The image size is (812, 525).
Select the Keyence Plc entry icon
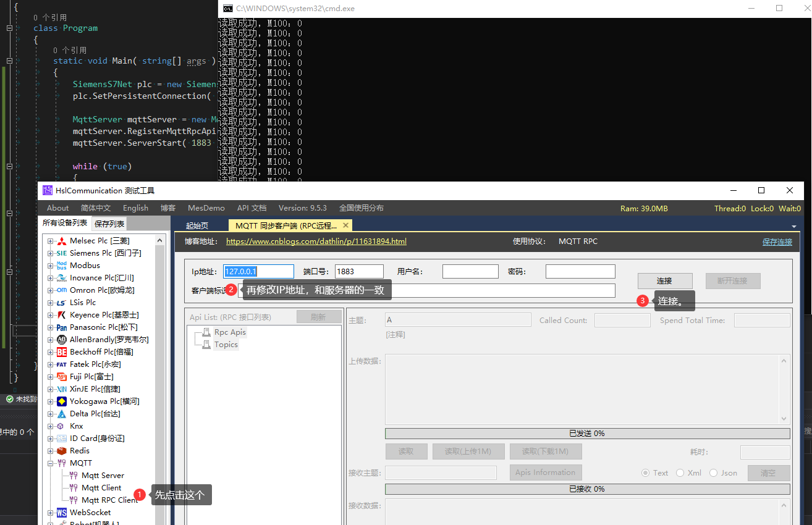[x=61, y=314]
